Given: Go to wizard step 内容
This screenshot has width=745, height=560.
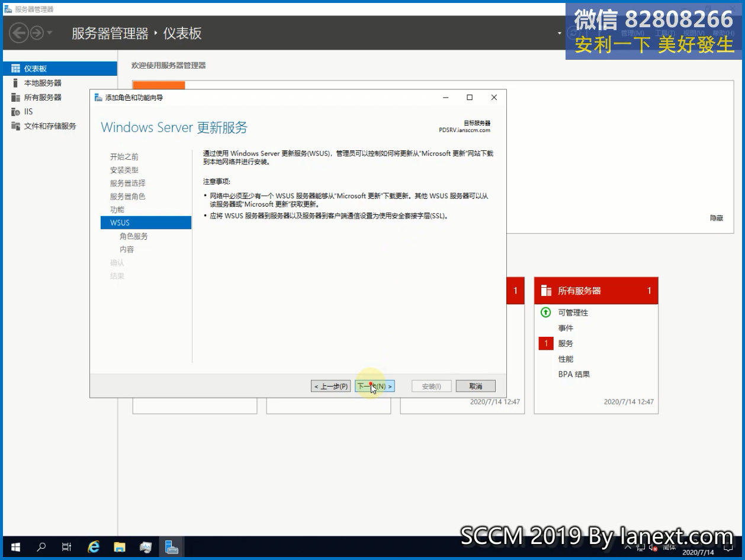Looking at the screenshot, I should [x=127, y=249].
